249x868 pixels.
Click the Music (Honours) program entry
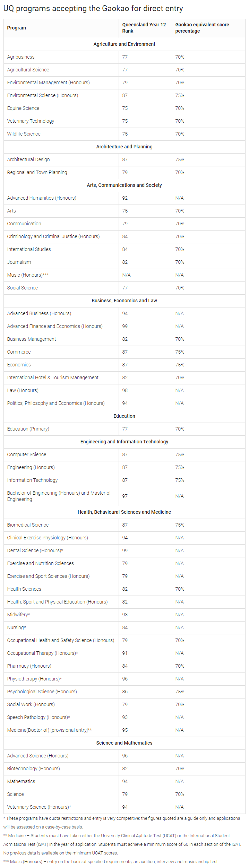[28, 275]
